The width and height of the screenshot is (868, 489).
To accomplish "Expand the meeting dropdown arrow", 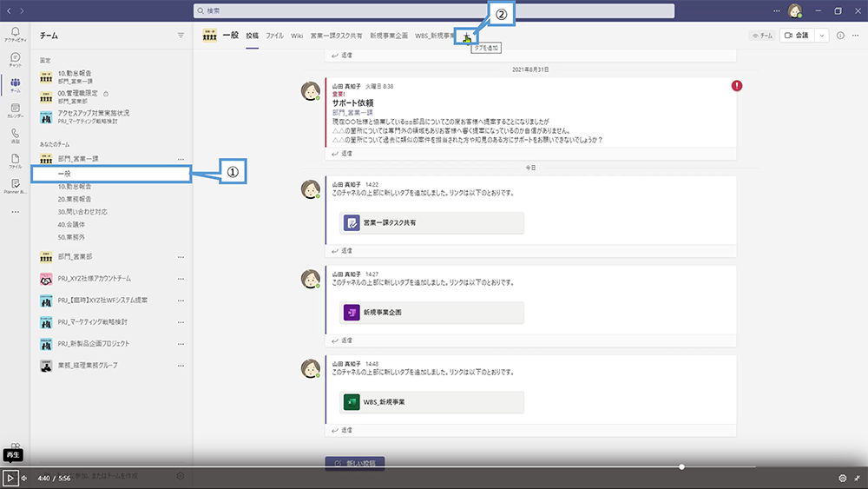I will pos(821,36).
